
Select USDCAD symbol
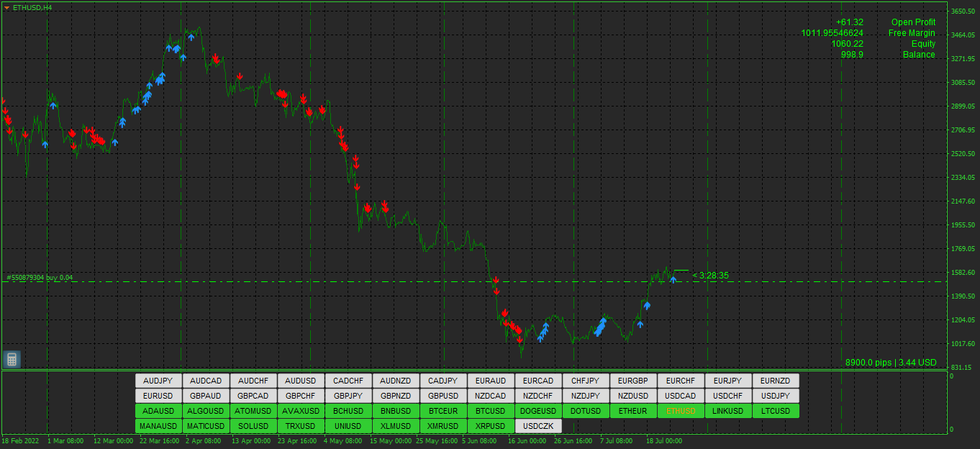(680, 396)
